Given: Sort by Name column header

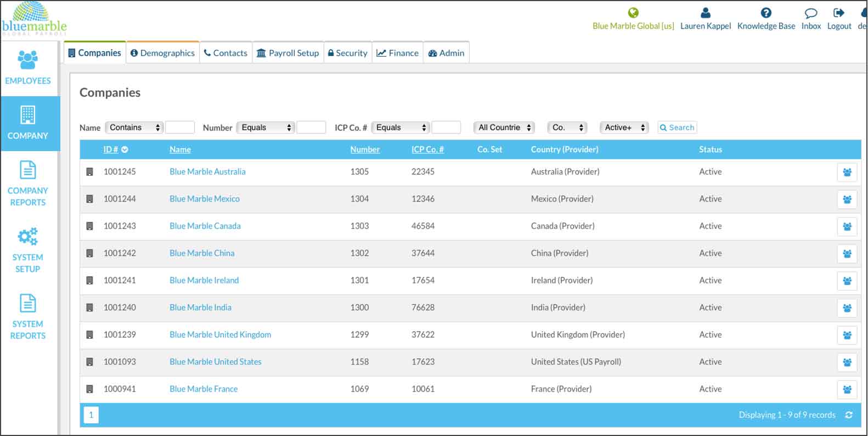Looking at the screenshot, I should pos(180,149).
